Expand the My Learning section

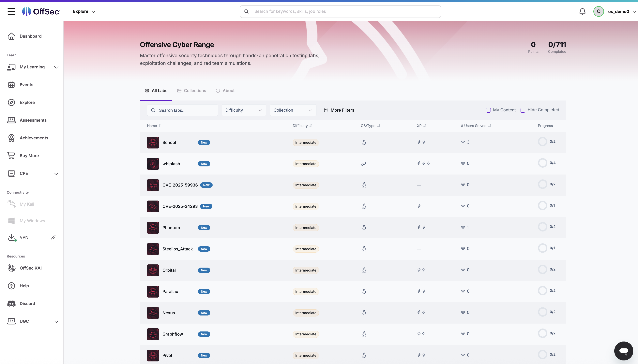[x=56, y=67]
